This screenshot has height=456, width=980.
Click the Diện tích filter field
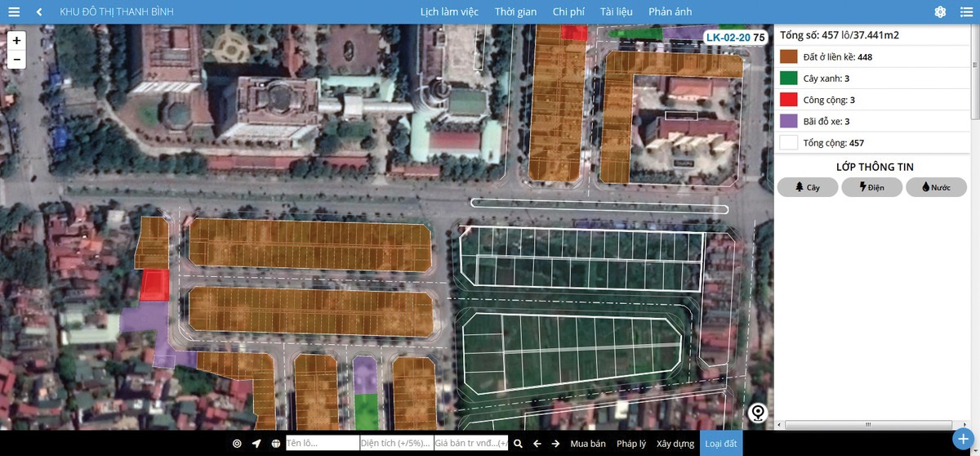397,444
